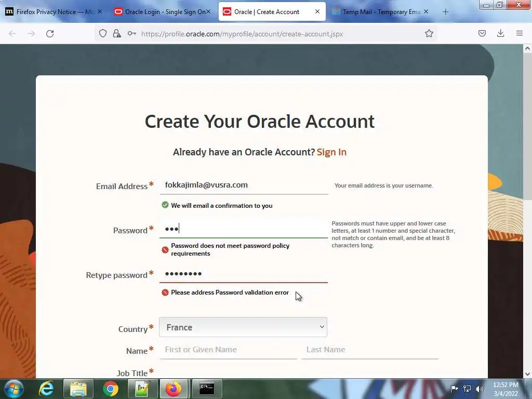This screenshot has width=532, height=399.
Task: Click the vertical scrollbar thumb
Action: 527,126
